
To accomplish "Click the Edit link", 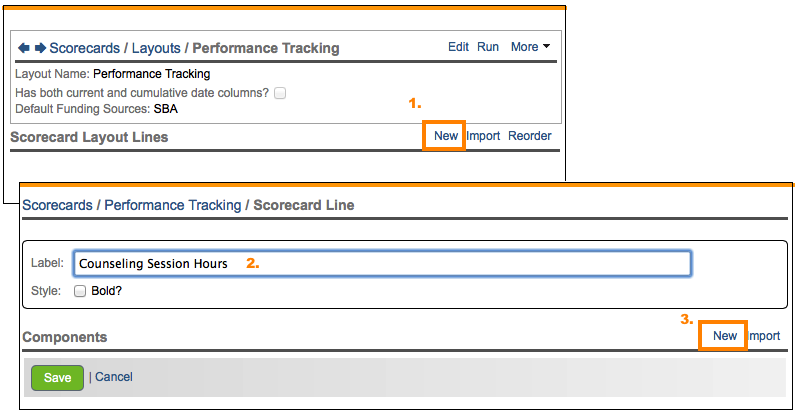I will point(458,47).
